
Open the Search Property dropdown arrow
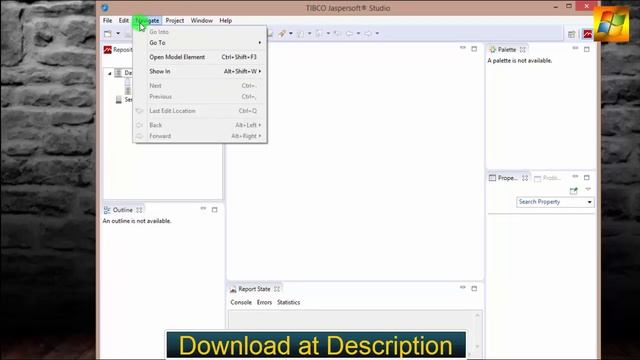tap(590, 202)
